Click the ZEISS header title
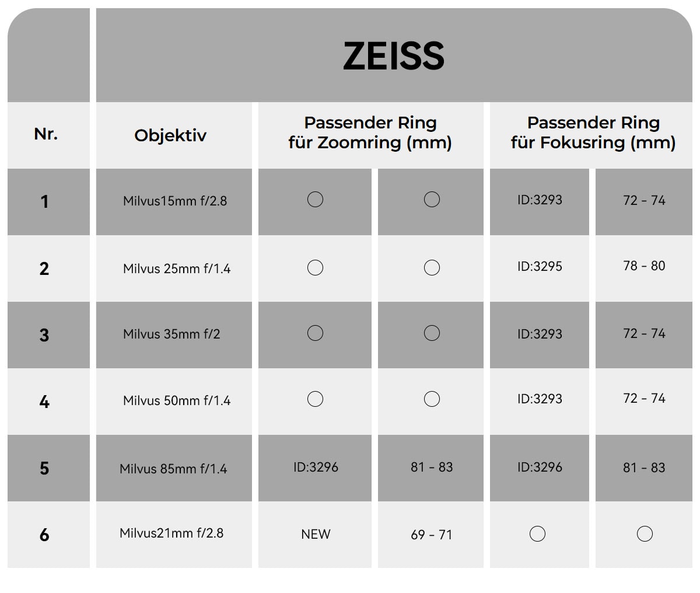This screenshot has height=593, width=700. click(x=394, y=56)
